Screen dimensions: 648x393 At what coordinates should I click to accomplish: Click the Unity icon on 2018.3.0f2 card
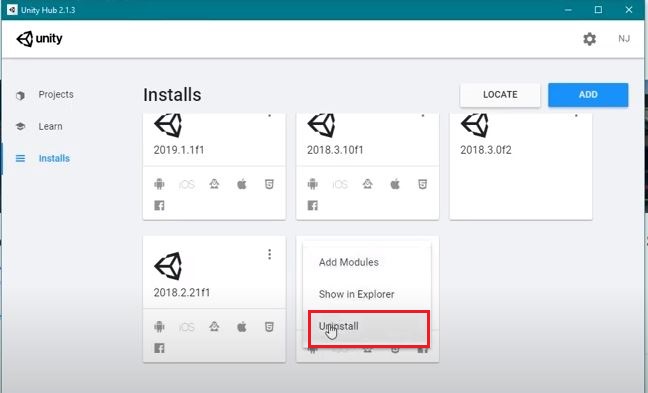(474, 125)
